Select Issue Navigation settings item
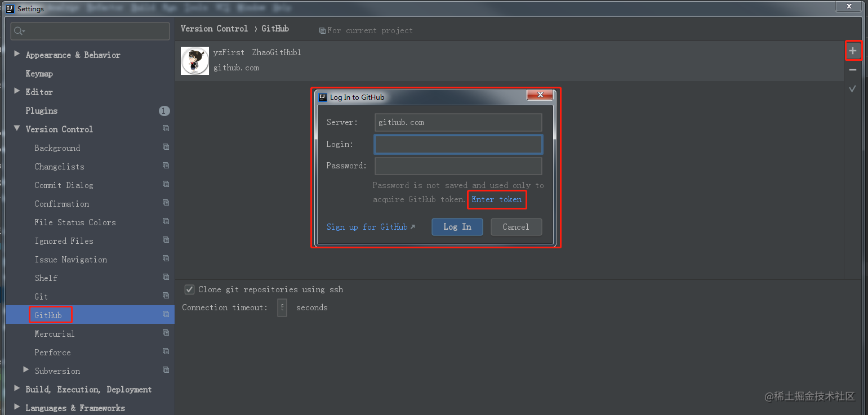868x415 pixels. [x=70, y=260]
